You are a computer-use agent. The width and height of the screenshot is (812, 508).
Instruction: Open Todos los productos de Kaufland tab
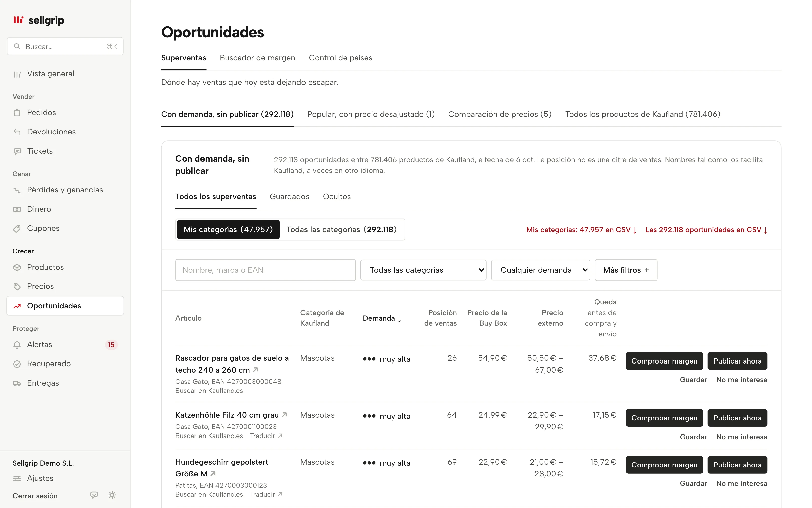[x=643, y=114]
